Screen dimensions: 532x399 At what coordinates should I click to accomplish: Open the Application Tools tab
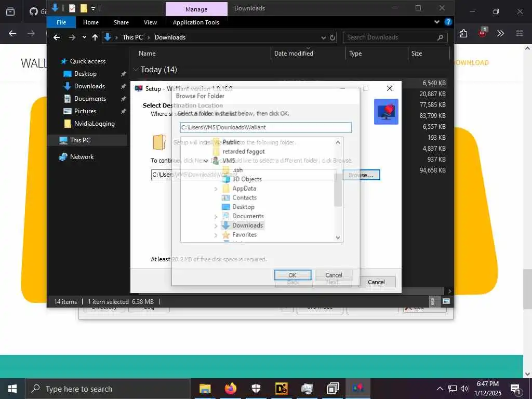coord(196,22)
